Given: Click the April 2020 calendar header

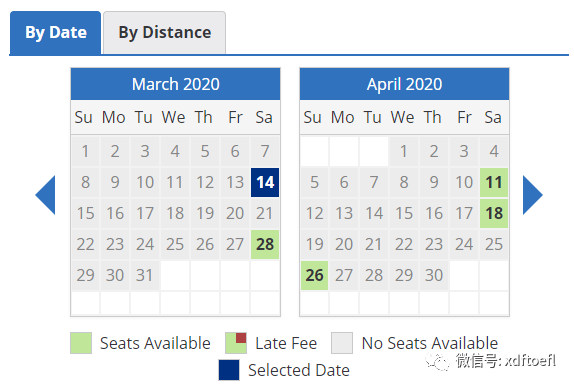Looking at the screenshot, I should (x=405, y=84).
